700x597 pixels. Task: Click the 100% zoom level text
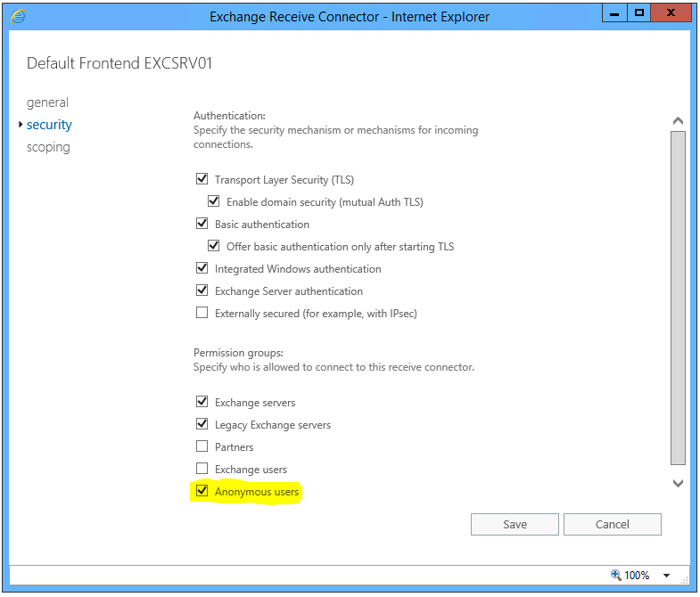click(637, 575)
